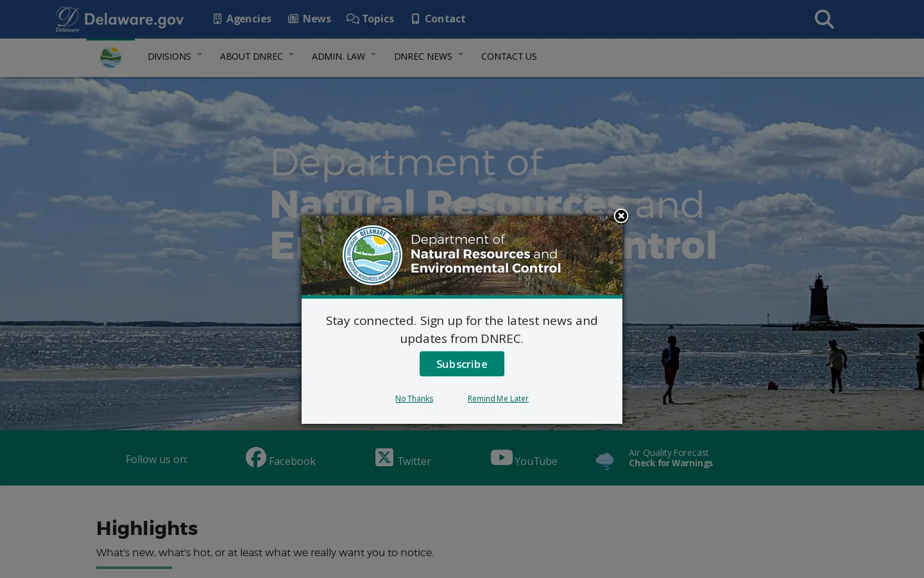Open the Contact link in top bar
The height and width of the screenshot is (578, 924).
[x=445, y=19]
